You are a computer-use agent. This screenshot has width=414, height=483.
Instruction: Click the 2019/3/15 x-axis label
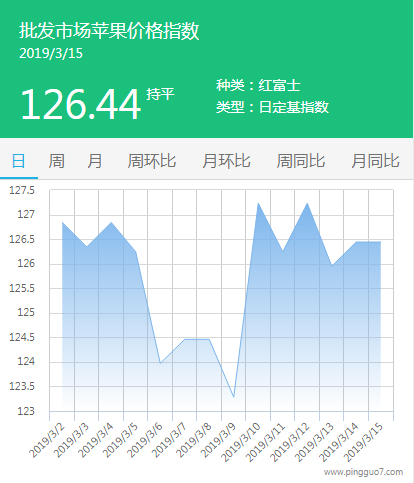[x=364, y=442]
